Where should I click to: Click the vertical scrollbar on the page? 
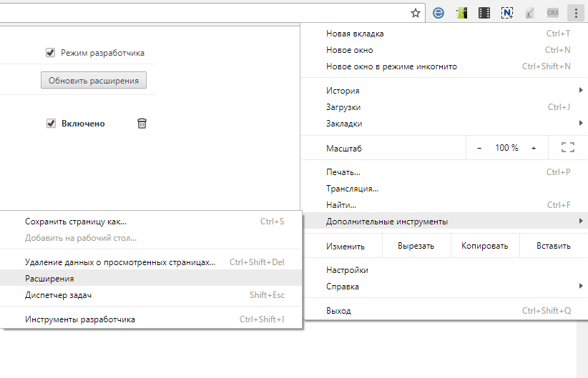pos(582,349)
